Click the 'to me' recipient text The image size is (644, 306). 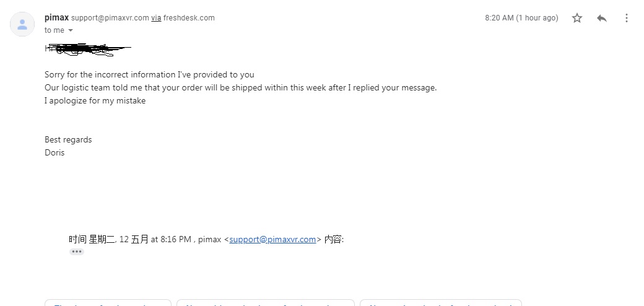(54, 30)
